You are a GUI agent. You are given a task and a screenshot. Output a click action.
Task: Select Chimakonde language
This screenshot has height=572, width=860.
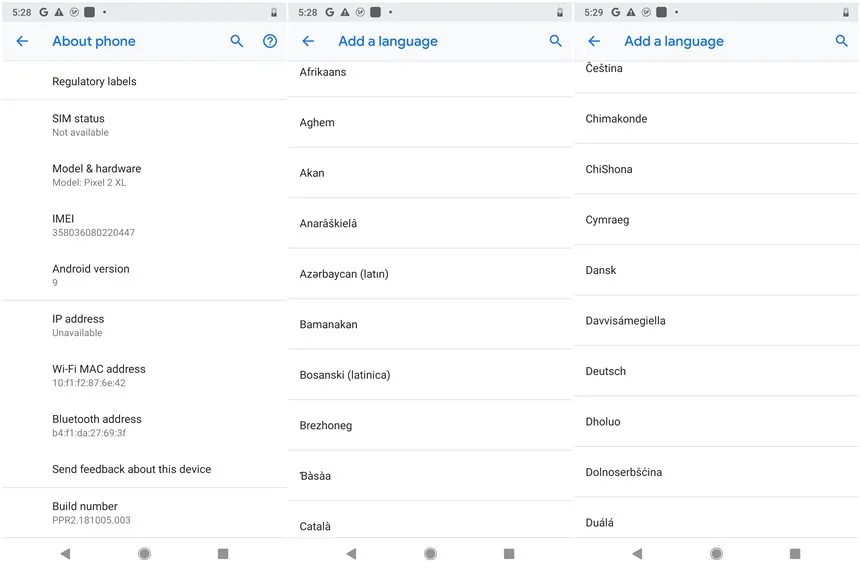pos(716,118)
